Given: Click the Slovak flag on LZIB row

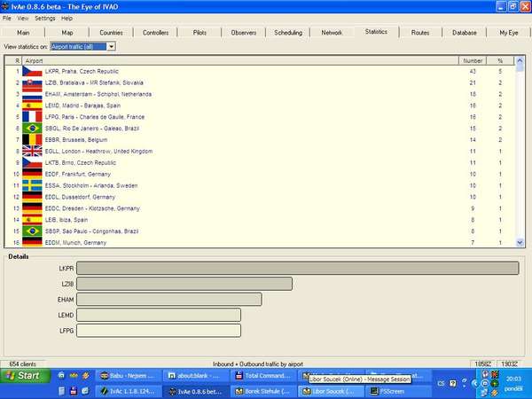Looking at the screenshot, I should tap(32, 82).
